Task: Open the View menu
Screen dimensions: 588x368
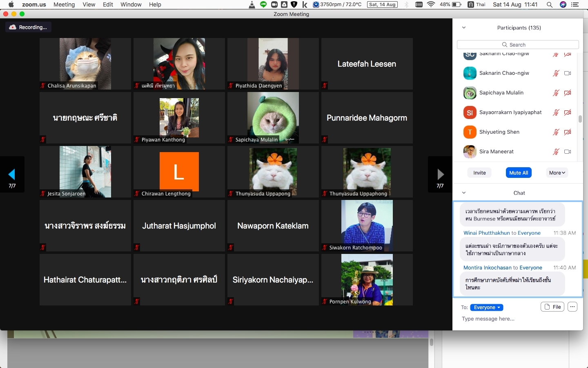Action: 89,4
